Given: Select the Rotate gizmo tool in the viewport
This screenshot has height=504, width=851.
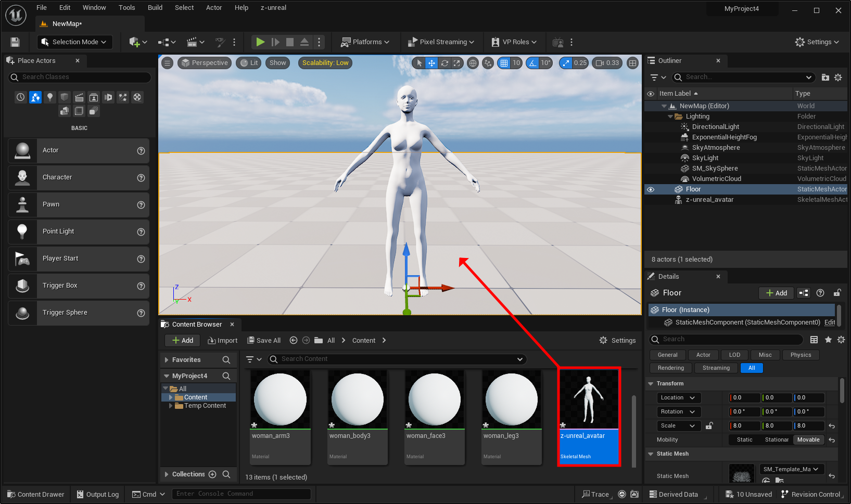Looking at the screenshot, I should [444, 63].
